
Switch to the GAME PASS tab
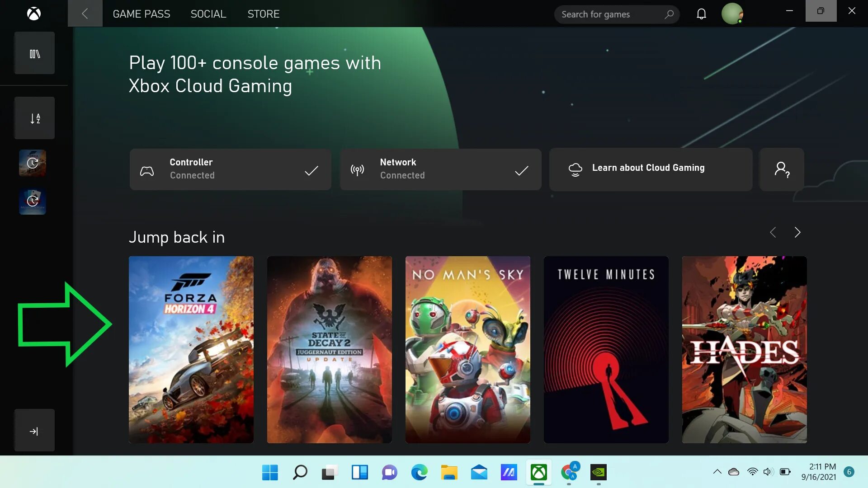point(141,14)
